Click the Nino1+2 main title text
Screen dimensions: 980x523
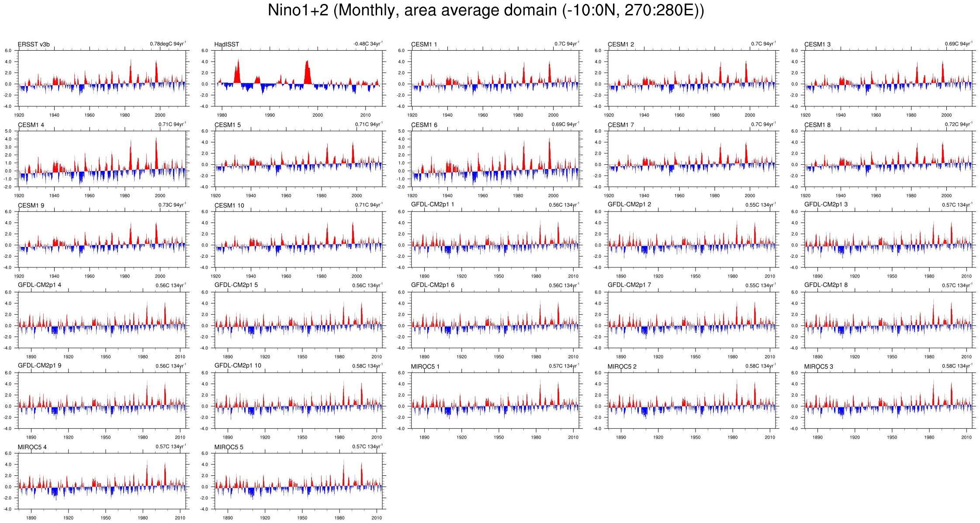tap(485, 10)
